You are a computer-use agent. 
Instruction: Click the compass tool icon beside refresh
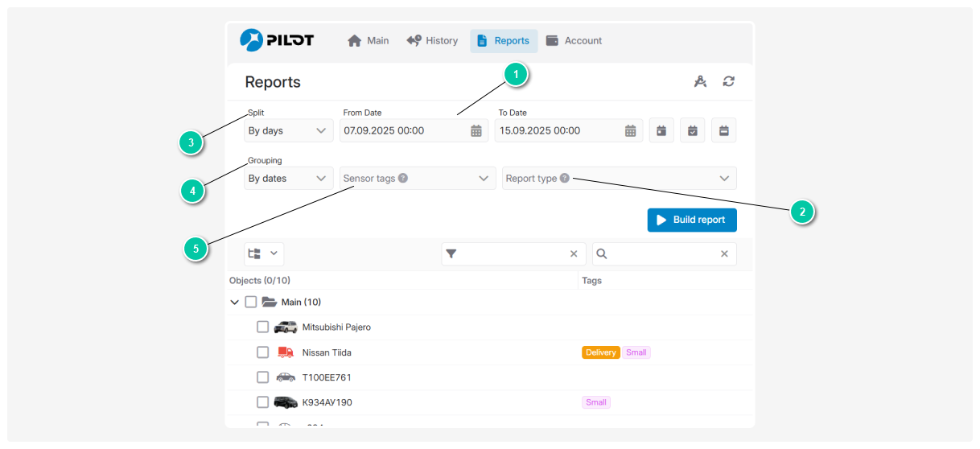click(700, 81)
